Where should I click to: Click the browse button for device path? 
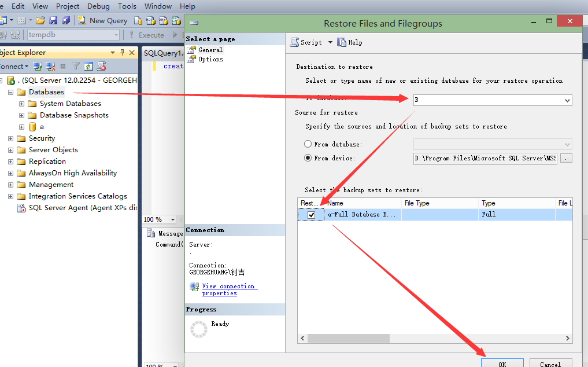tap(566, 158)
